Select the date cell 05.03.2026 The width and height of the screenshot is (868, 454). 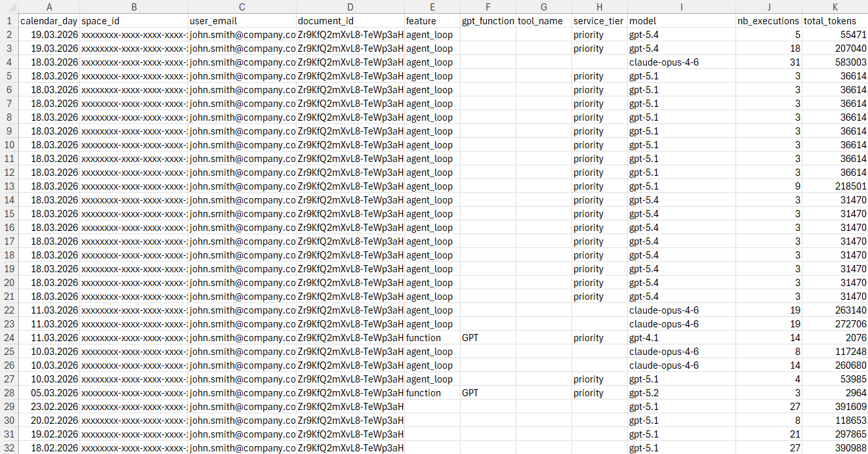click(49, 392)
